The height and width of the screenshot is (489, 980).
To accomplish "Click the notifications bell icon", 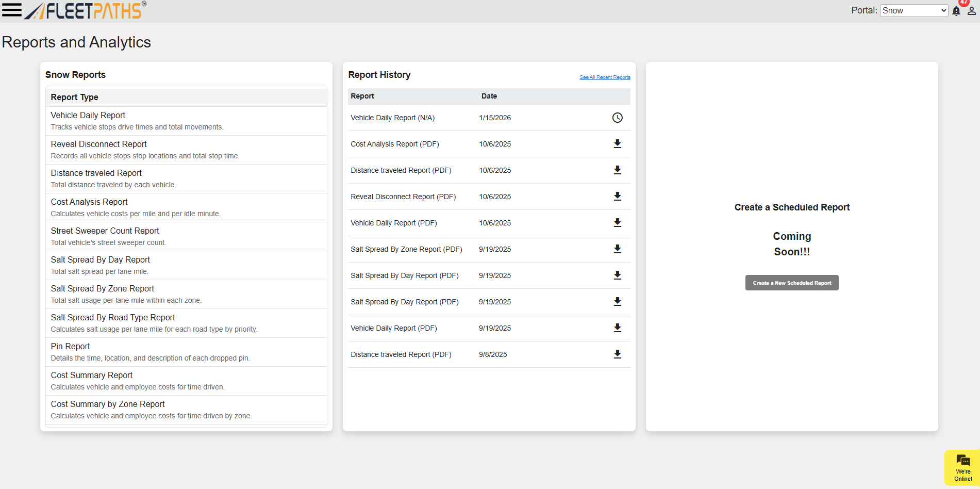I will (956, 11).
